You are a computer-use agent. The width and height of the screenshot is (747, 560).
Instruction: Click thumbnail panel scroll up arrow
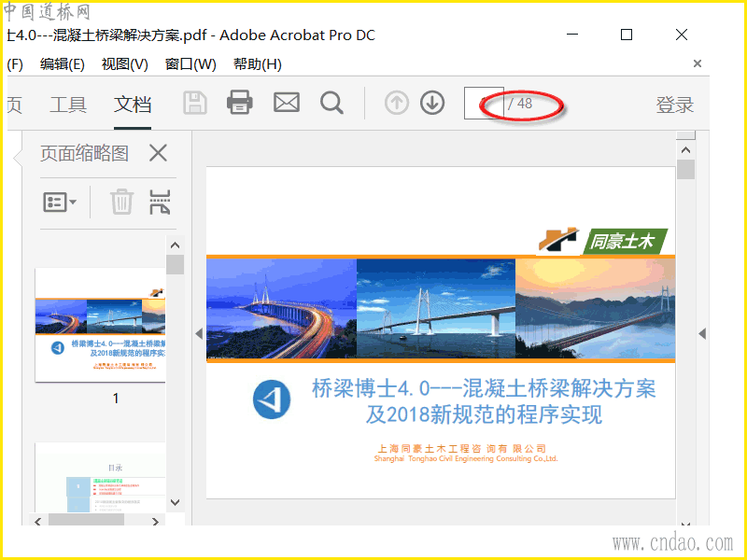point(176,245)
